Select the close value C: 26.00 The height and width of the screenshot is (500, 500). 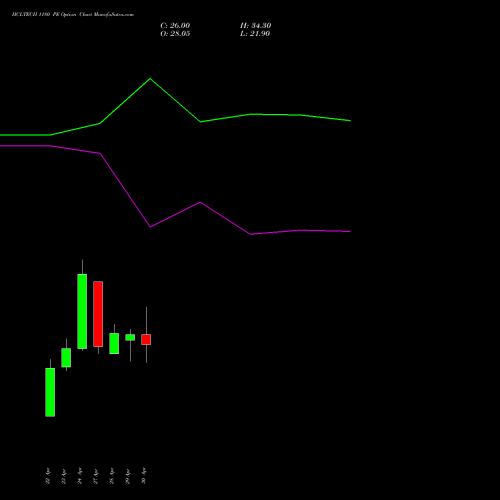[175, 26]
